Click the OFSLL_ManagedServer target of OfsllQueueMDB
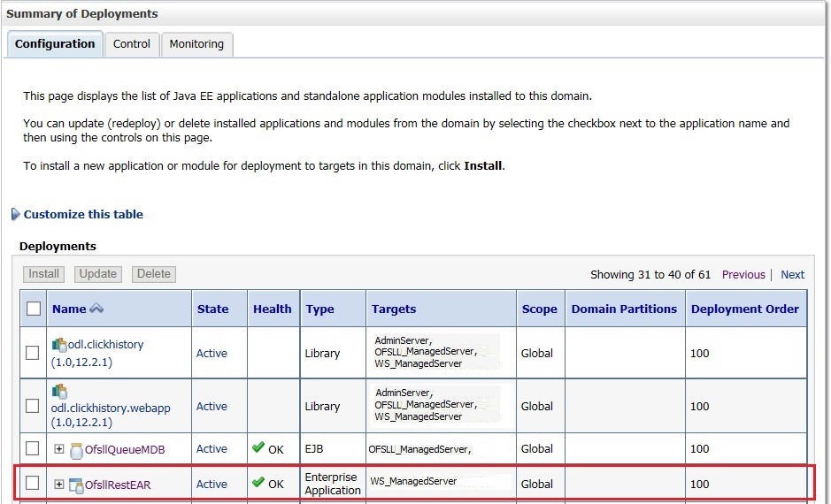831x504 pixels. (419, 449)
